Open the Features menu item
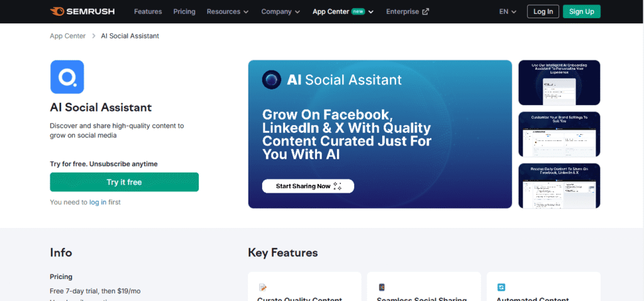Viewport: 644px width, 301px height. pyautogui.click(x=148, y=11)
